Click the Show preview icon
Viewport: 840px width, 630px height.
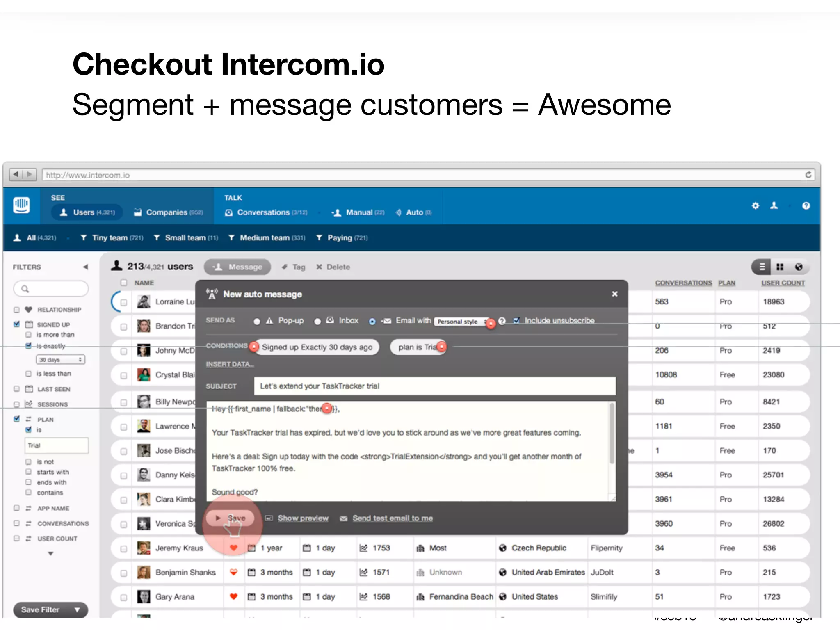(x=269, y=518)
